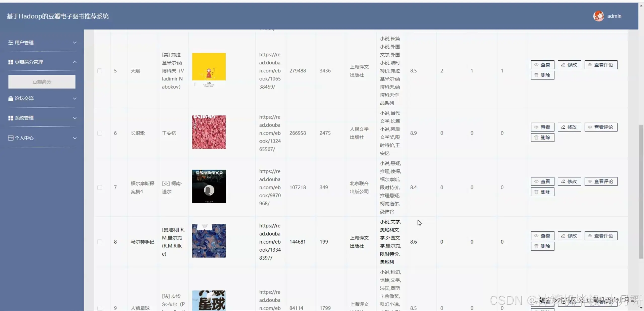This screenshot has height=311, width=644.
Task: View details for 天赋 via 查看 button
Action: (542, 65)
